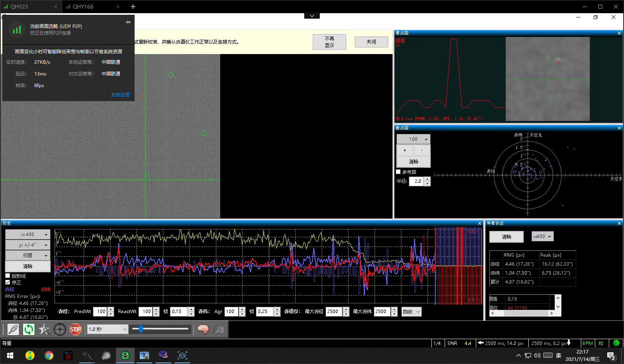Click 清除 to clear the history graph
The image size is (624, 364).
coord(28,266)
